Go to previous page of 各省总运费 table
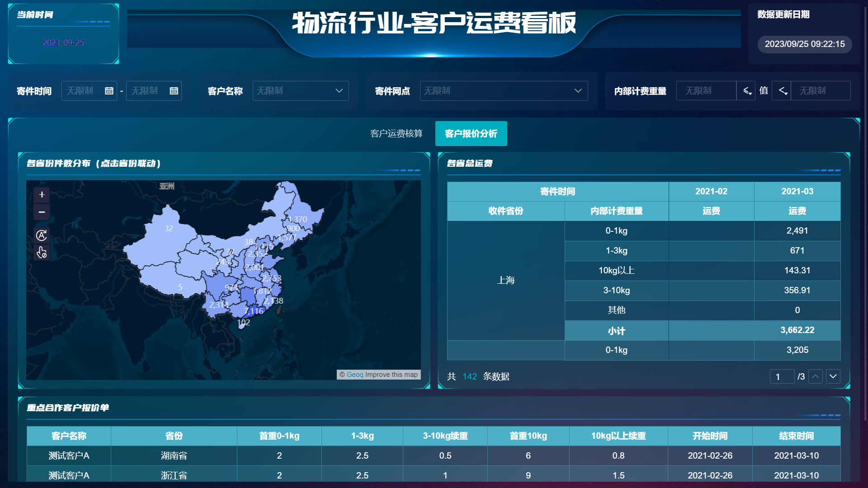868x488 pixels. [816, 376]
